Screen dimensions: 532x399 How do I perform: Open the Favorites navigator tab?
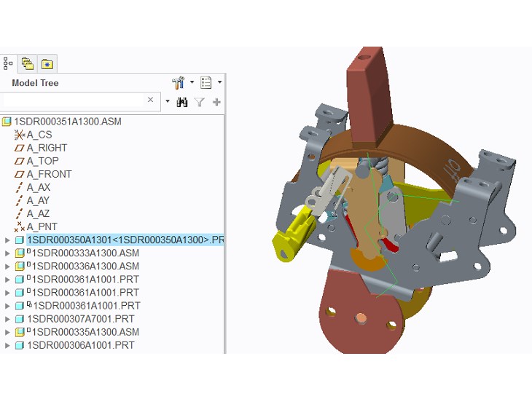47,63
